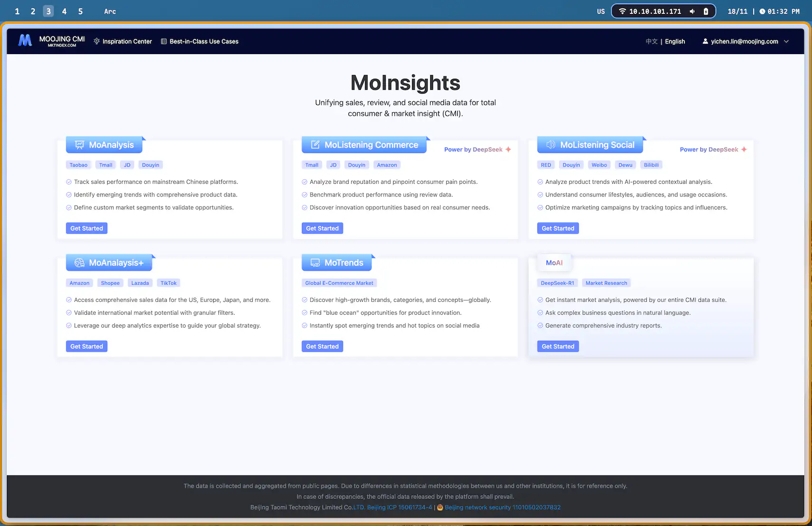Viewport: 812px width, 526px height.
Task: Click the Best-in-Class Use Cases grid icon
Action: tap(163, 41)
